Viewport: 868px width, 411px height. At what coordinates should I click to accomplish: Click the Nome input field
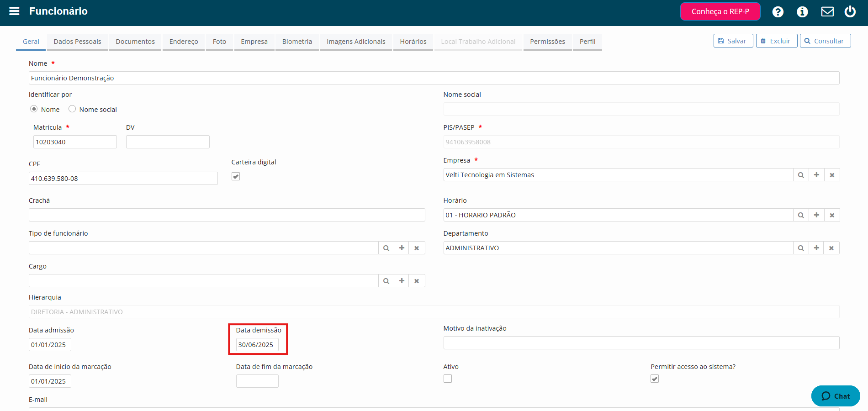point(434,78)
